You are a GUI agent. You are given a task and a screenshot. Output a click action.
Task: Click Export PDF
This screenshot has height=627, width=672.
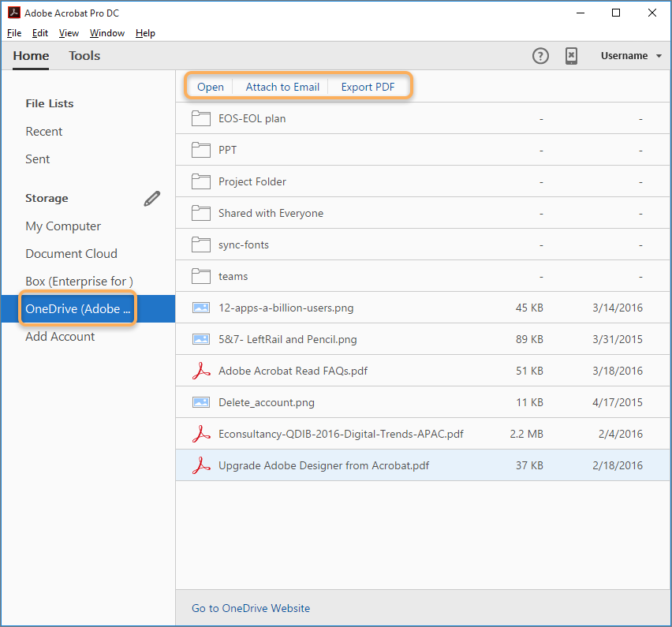[368, 87]
